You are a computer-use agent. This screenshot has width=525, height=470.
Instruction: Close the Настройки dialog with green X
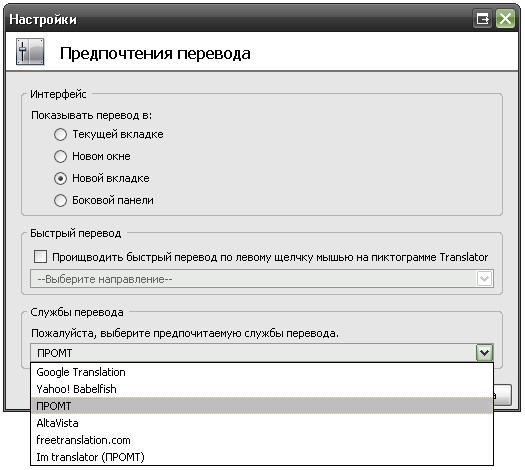click(x=505, y=19)
